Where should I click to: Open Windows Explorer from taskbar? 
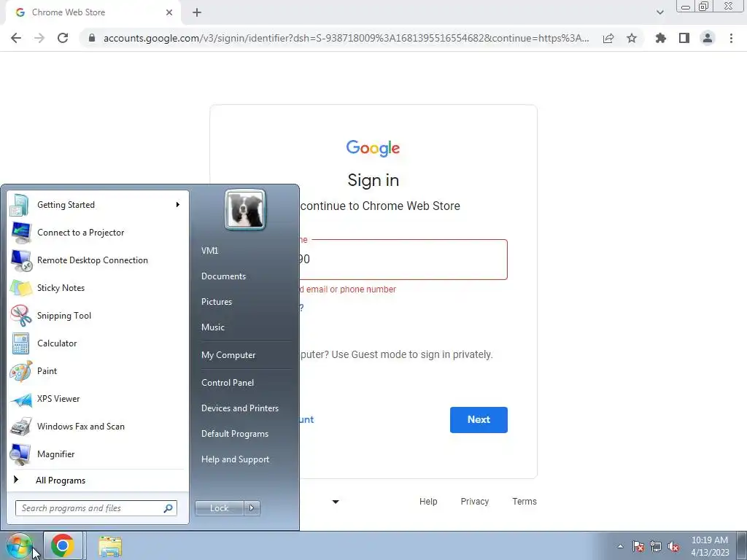[x=110, y=546]
